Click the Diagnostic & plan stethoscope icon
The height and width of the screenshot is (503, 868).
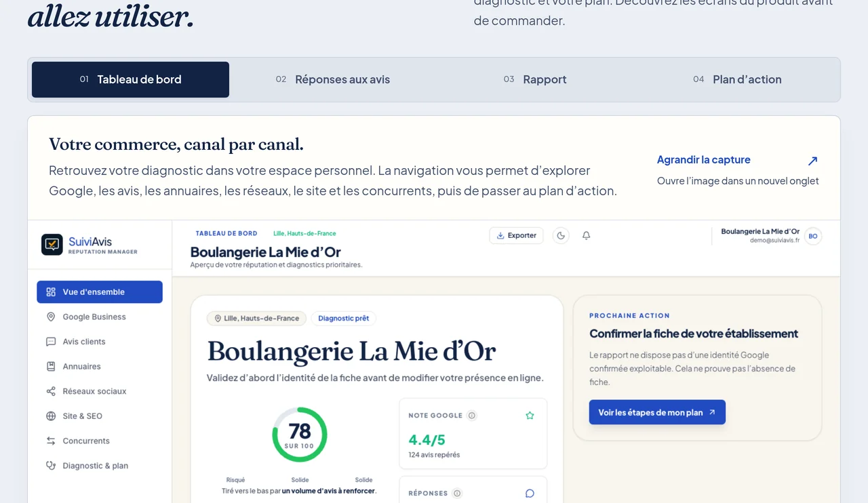click(x=51, y=466)
